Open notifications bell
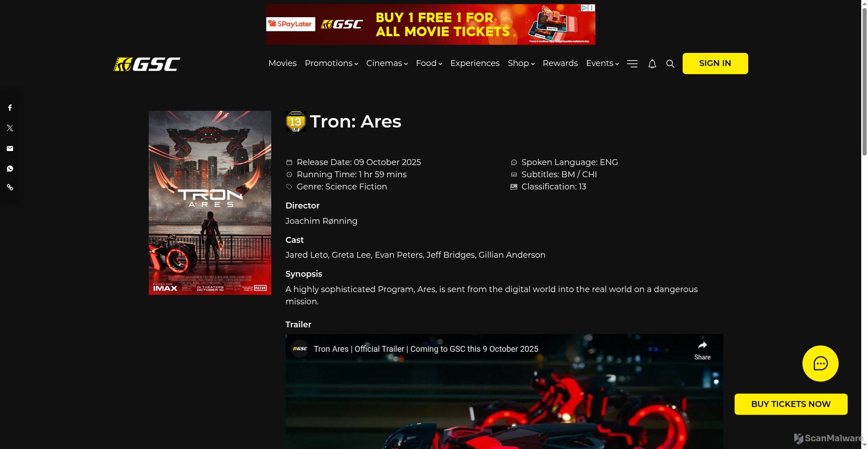 tap(652, 64)
